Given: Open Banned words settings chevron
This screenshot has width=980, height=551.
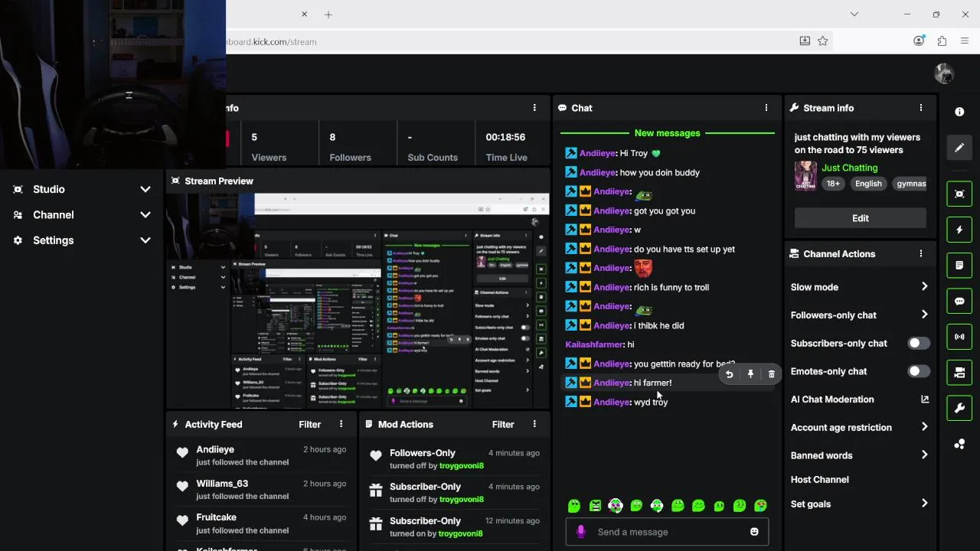Looking at the screenshot, I should point(924,455).
